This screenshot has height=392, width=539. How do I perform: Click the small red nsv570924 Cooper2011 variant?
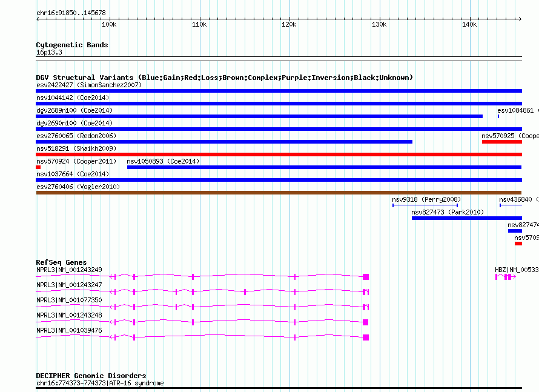coord(38,167)
